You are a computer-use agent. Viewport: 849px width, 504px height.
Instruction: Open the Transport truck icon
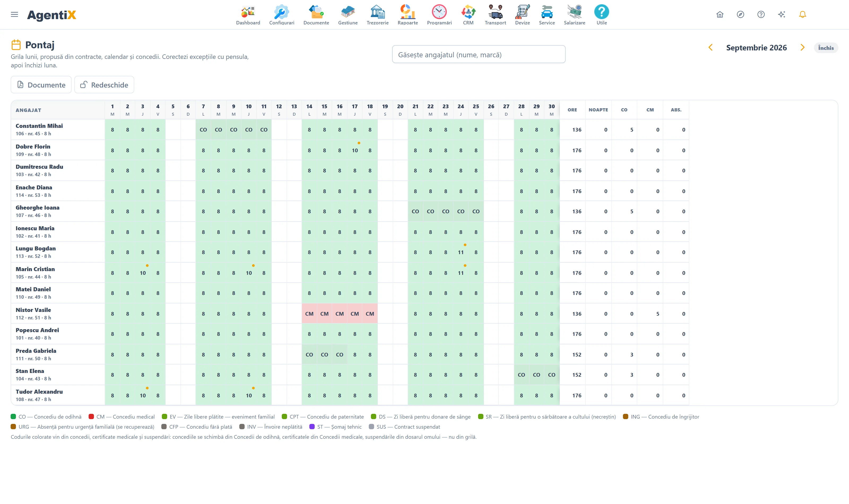tap(495, 12)
